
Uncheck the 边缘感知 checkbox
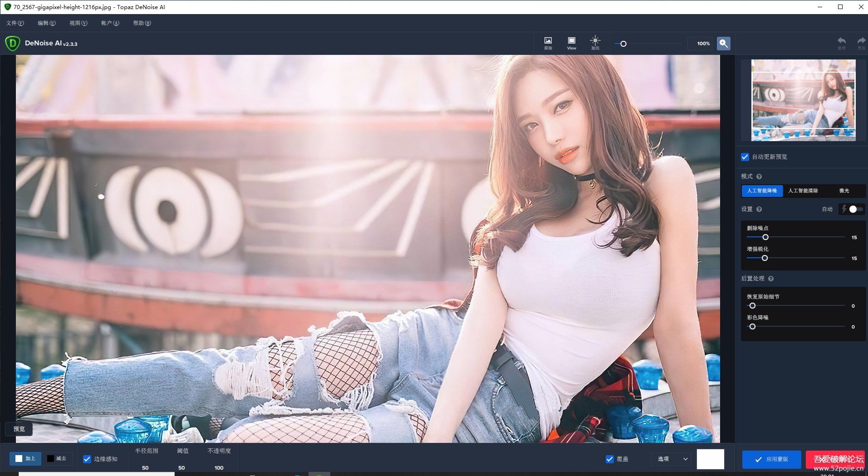(x=87, y=459)
